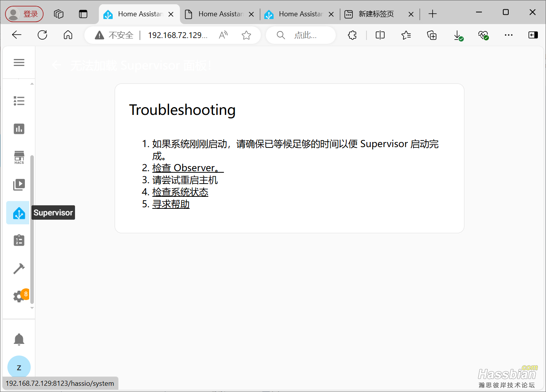
Task: Toggle browser sidebar panel icon
Action: [x=533, y=35]
